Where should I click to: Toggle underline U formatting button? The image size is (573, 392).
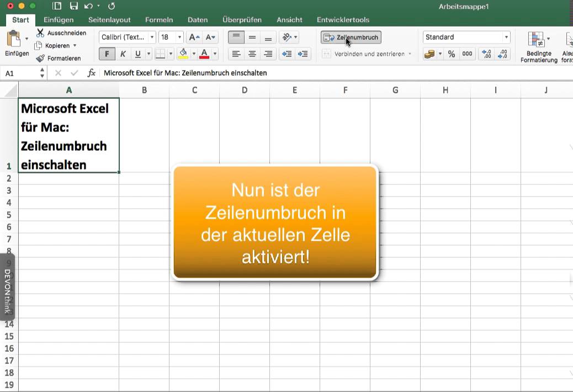coord(138,54)
